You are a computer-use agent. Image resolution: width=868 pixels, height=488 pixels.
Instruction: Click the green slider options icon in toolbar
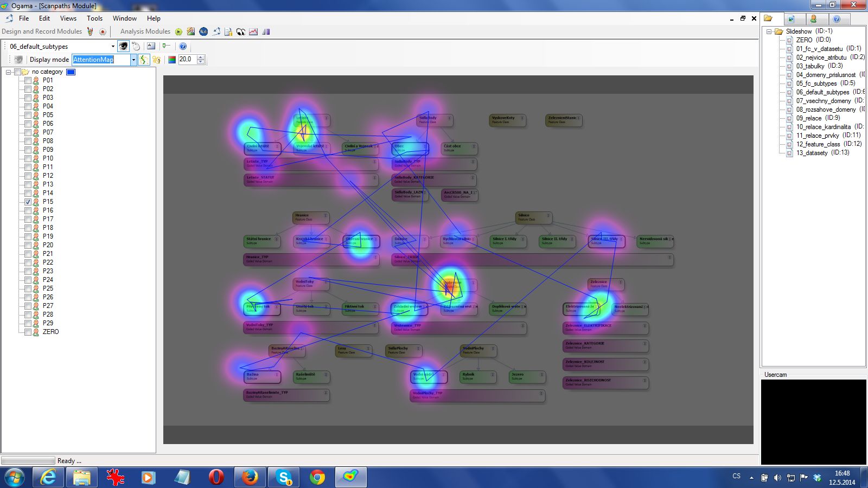click(x=167, y=46)
